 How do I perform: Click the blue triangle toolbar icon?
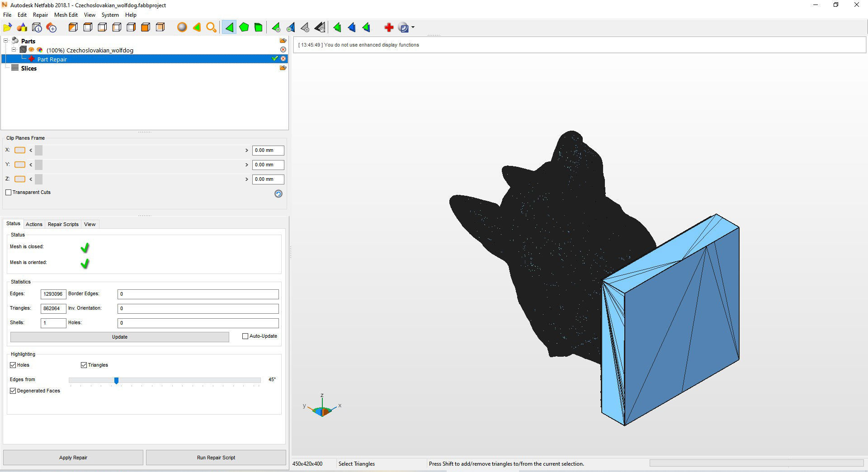click(x=352, y=28)
